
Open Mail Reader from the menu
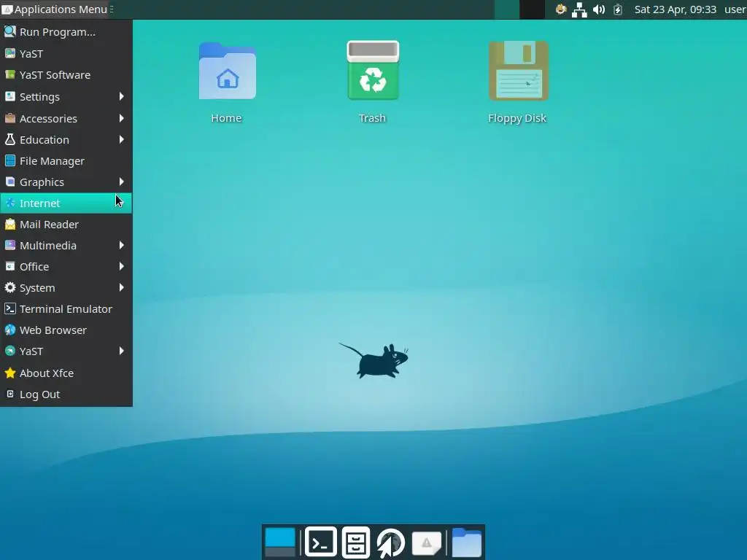pyautogui.click(x=66, y=225)
